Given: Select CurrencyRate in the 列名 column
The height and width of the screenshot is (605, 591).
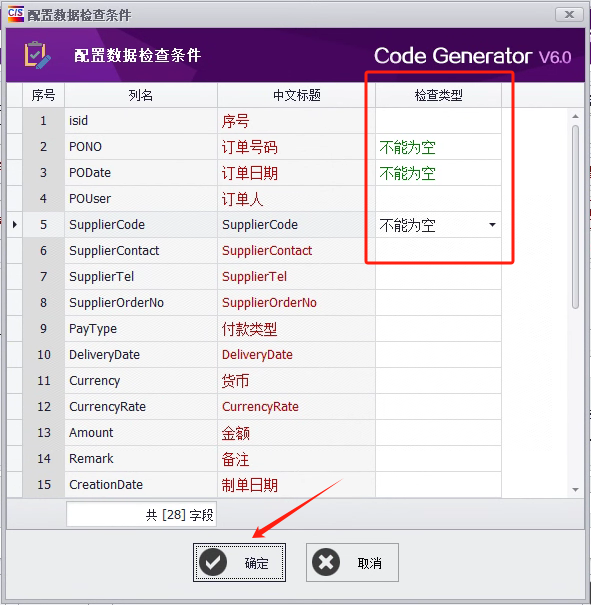Looking at the screenshot, I should 141,407.
